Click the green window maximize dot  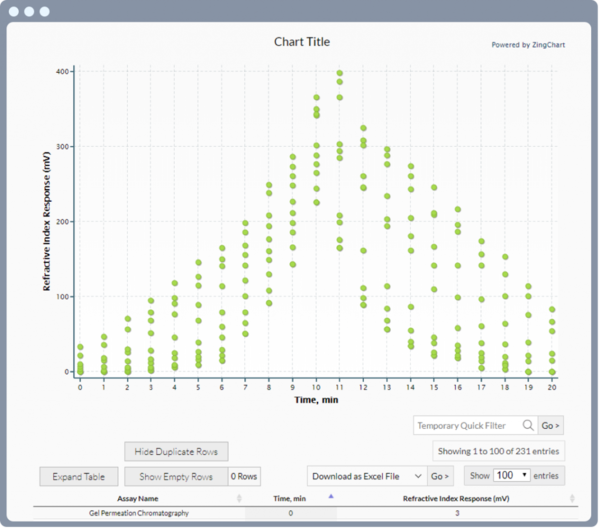(44, 12)
